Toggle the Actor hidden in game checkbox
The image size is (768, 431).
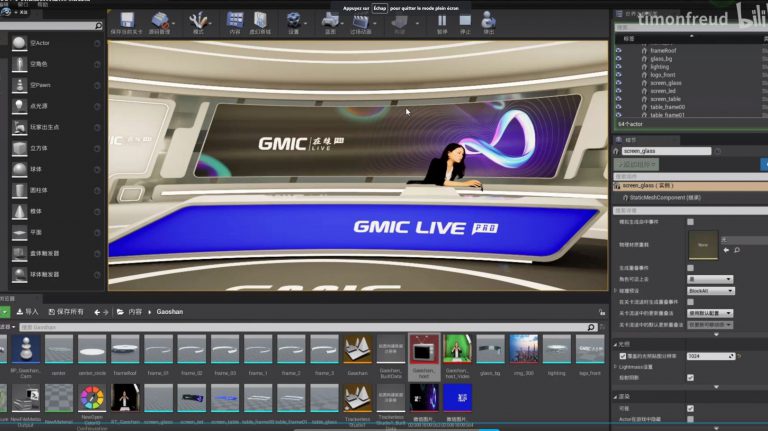(x=691, y=419)
